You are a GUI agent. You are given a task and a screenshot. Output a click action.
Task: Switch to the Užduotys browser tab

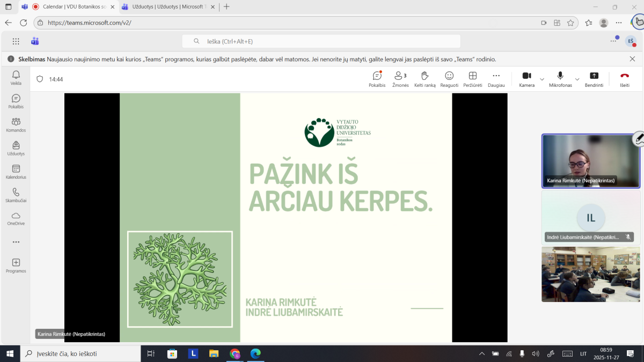[x=167, y=7]
